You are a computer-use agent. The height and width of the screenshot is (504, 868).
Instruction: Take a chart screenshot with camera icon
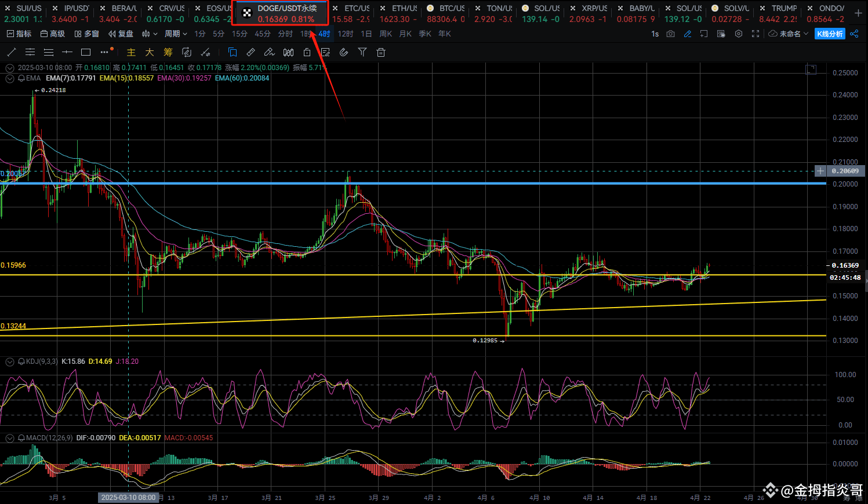tap(670, 34)
